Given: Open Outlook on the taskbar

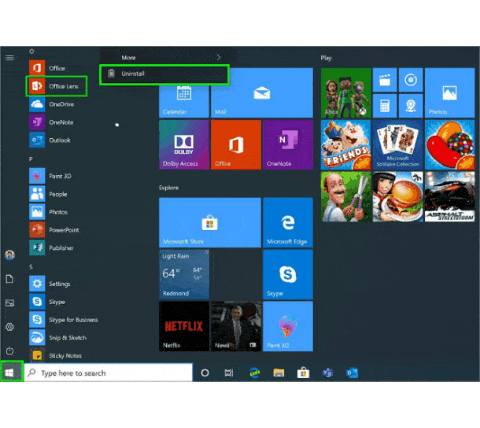Looking at the screenshot, I should (352, 373).
